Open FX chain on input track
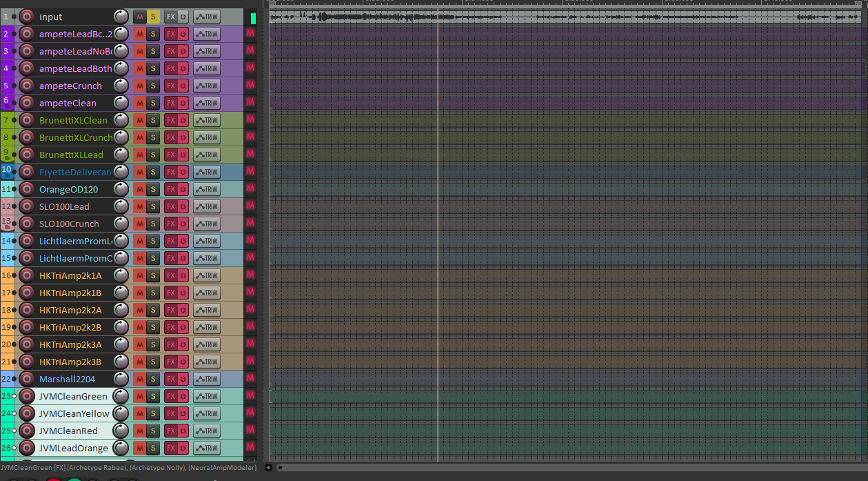 (x=170, y=17)
